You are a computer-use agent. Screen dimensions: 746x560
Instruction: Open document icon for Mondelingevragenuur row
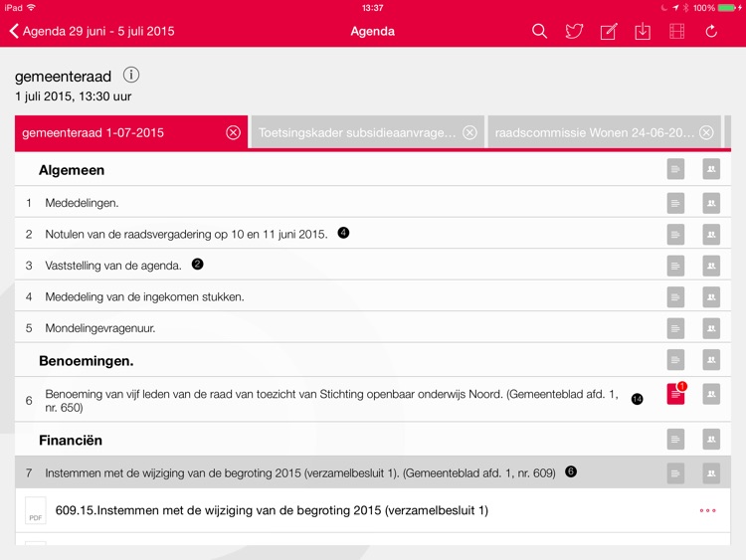tap(676, 328)
